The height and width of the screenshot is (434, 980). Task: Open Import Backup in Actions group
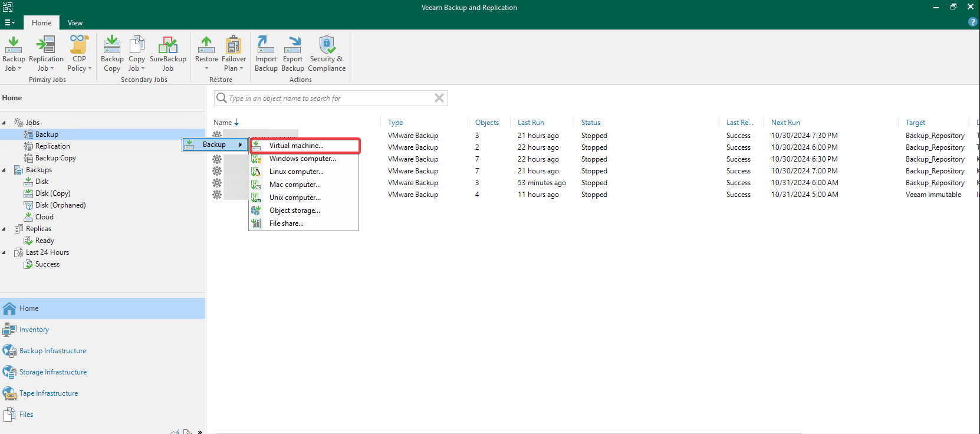pos(266,53)
